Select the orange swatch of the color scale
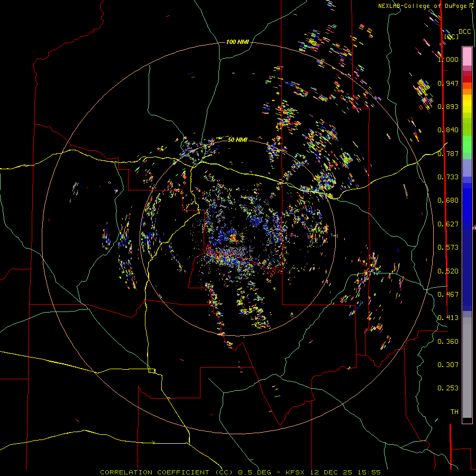The width and height of the screenshot is (476, 476). point(467,91)
